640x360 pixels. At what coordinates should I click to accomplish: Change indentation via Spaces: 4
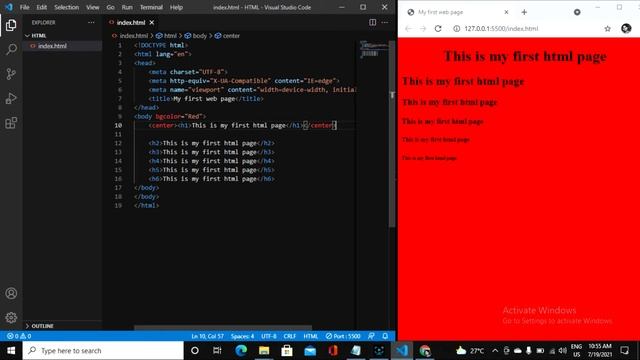tap(242, 336)
